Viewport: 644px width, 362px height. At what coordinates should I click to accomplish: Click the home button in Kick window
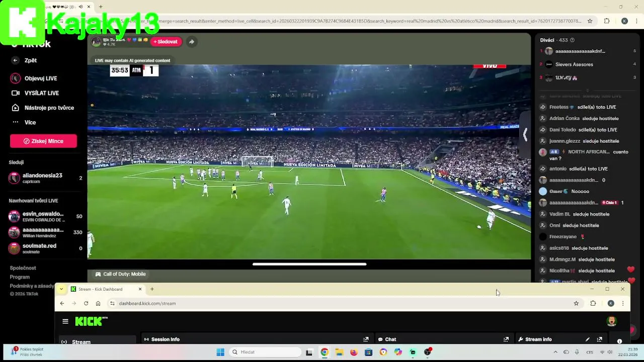[98, 303]
